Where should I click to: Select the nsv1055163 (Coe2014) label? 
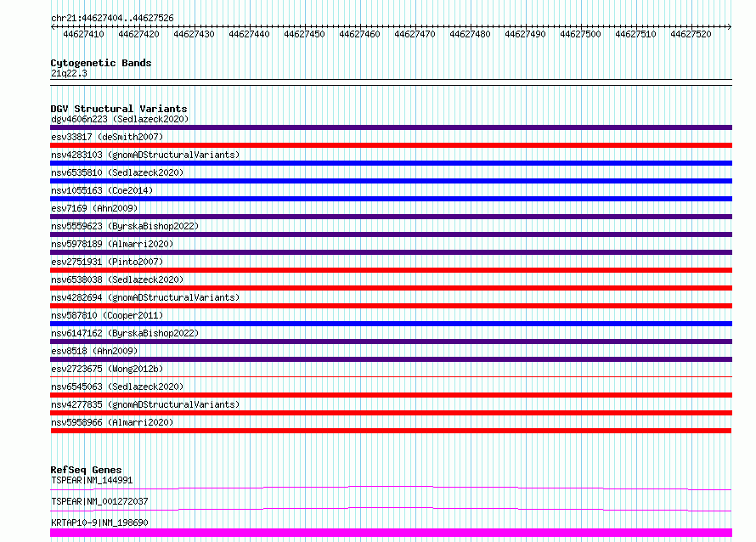point(102,190)
